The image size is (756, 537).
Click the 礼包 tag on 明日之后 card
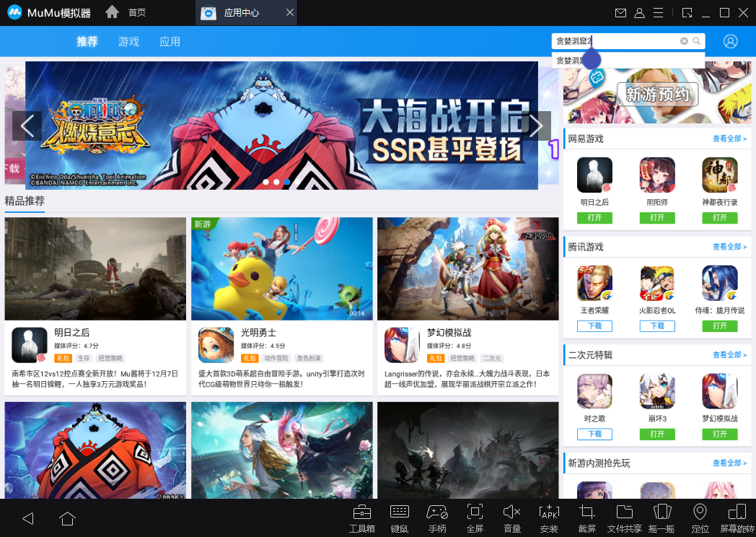[x=63, y=359]
